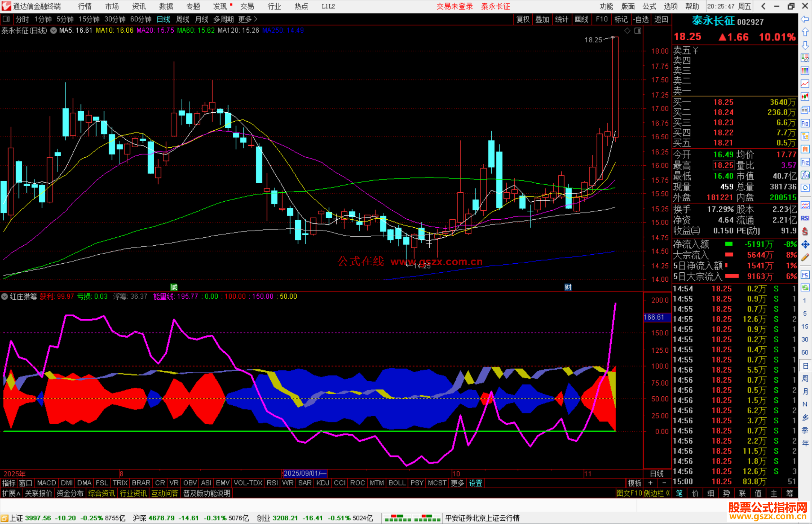Select the pencil drawing tool icon

point(805,257)
